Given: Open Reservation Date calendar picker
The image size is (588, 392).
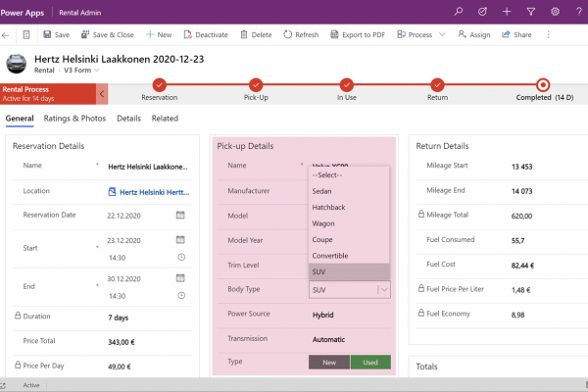Looking at the screenshot, I should pyautogui.click(x=180, y=215).
